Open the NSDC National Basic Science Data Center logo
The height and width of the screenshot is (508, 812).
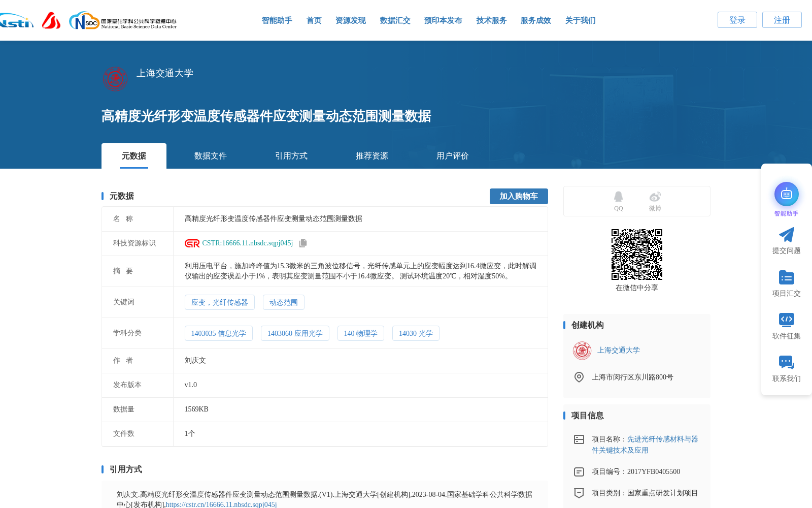(x=123, y=21)
